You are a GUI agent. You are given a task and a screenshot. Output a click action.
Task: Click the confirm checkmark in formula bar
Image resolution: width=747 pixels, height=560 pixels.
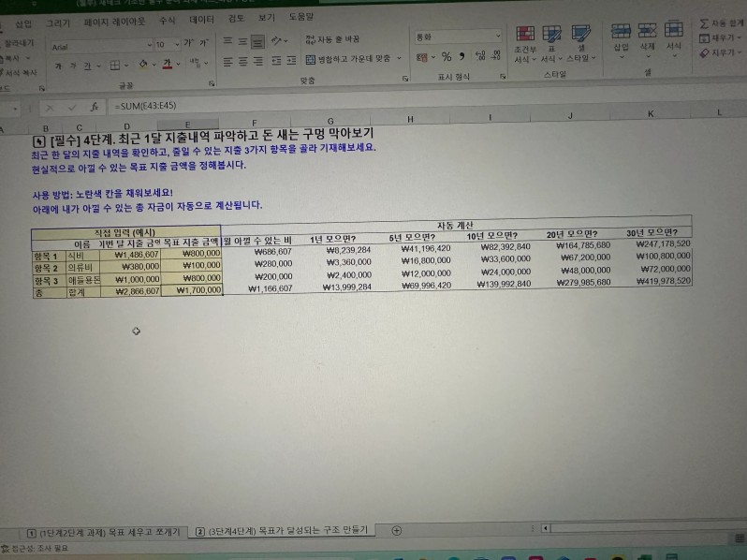(x=72, y=108)
